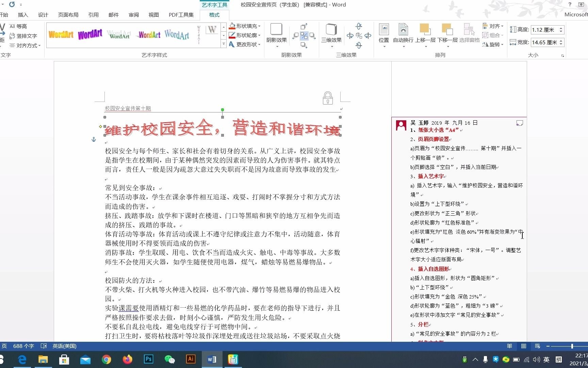Screen dimensions: 588x368
Task: Click the yellow shape adjustment handle
Action: point(100,126)
